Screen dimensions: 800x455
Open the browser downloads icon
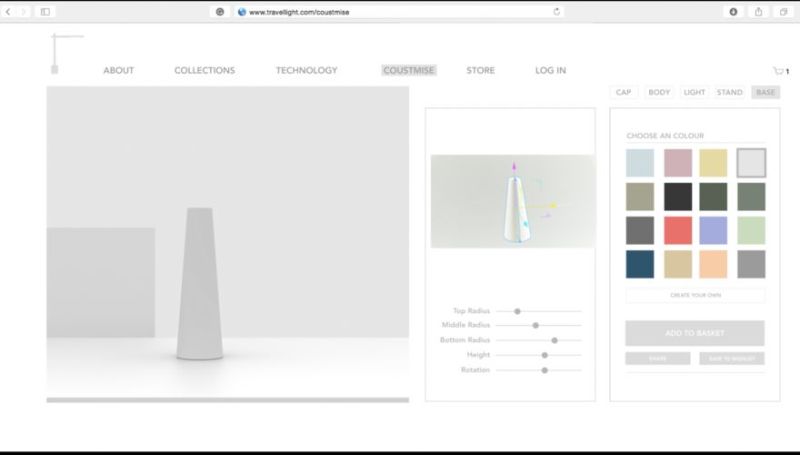point(733,12)
